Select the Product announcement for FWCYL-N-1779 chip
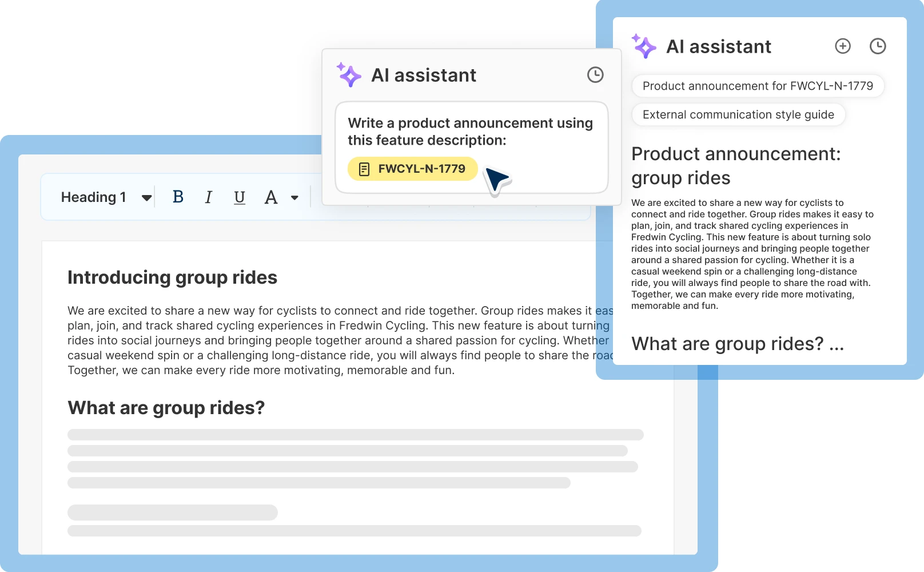This screenshot has width=924, height=572. [758, 86]
